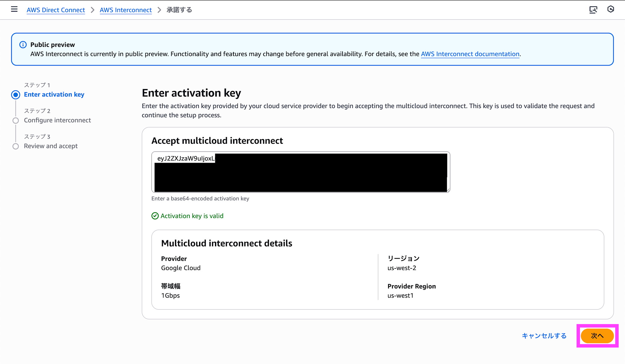
Task: Go to Enter activation key step label
Action: coord(54,94)
